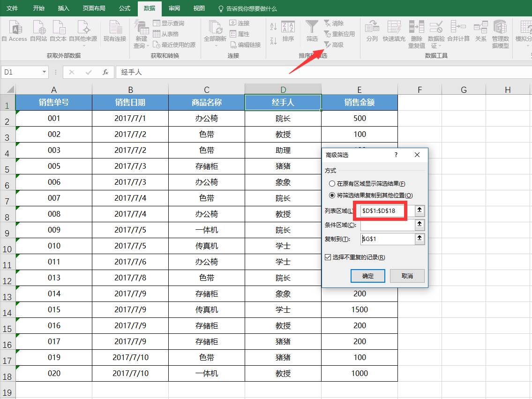
Task: Sort descending Z to A icon
Action: pyautogui.click(x=273, y=41)
